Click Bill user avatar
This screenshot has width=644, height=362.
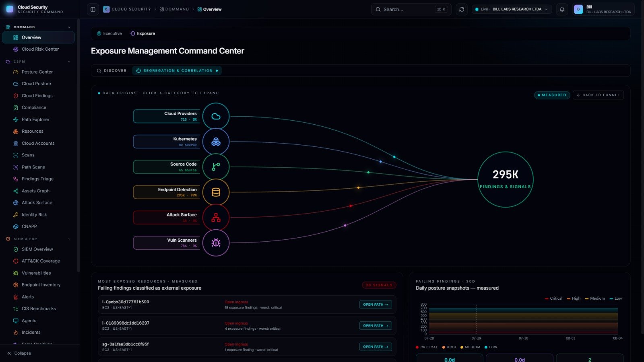click(578, 9)
